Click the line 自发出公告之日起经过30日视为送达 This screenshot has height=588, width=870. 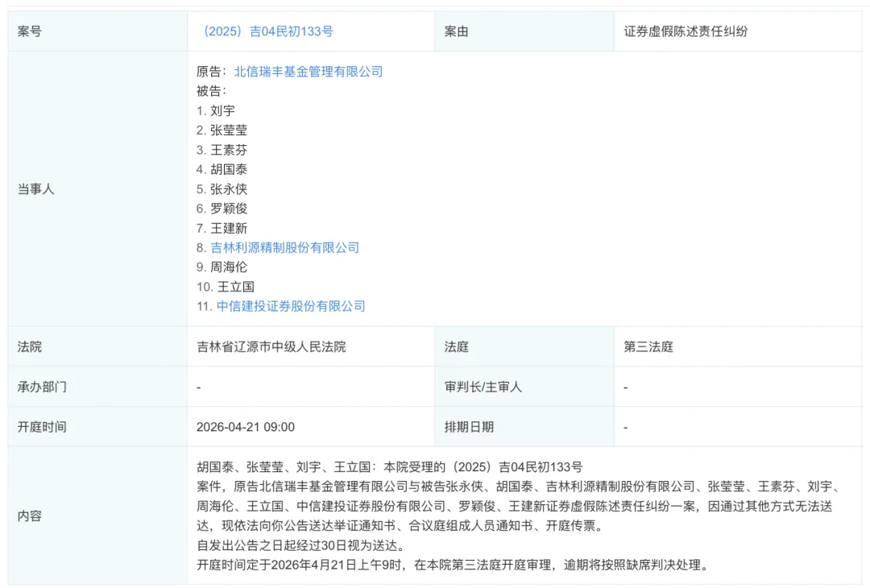point(301,545)
